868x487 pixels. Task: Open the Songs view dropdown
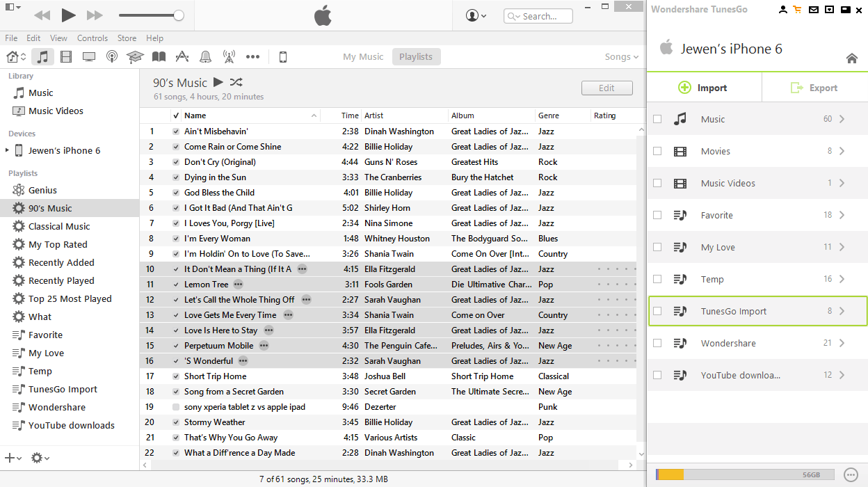(622, 57)
